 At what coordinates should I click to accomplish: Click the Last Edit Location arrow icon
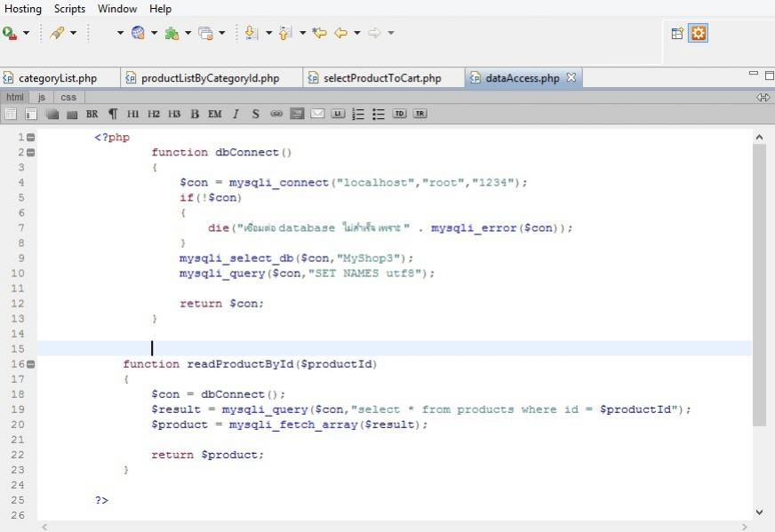tap(320, 33)
